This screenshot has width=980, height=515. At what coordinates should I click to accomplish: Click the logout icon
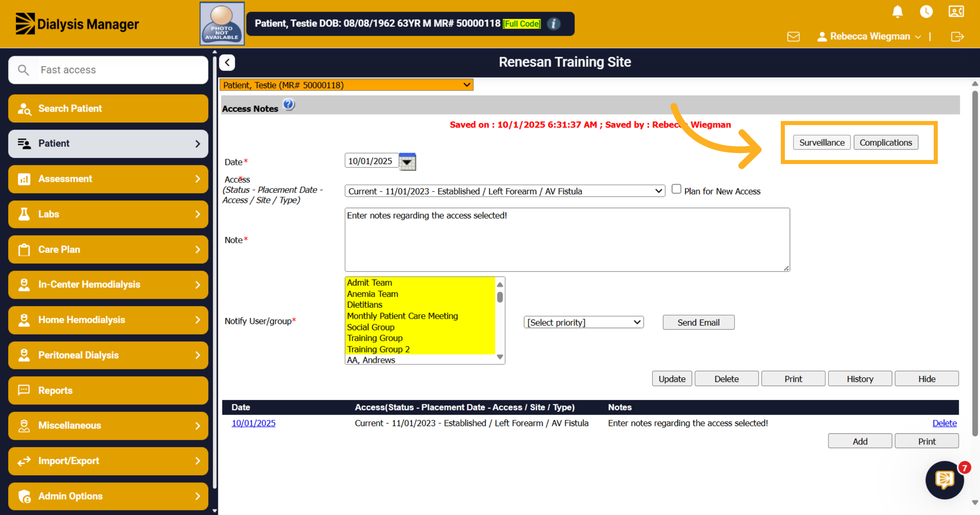tap(957, 37)
